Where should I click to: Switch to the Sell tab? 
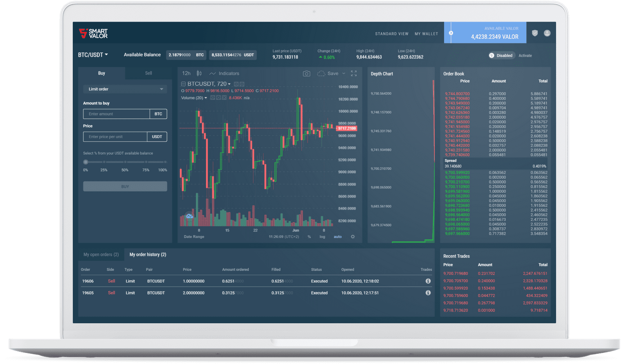click(148, 73)
